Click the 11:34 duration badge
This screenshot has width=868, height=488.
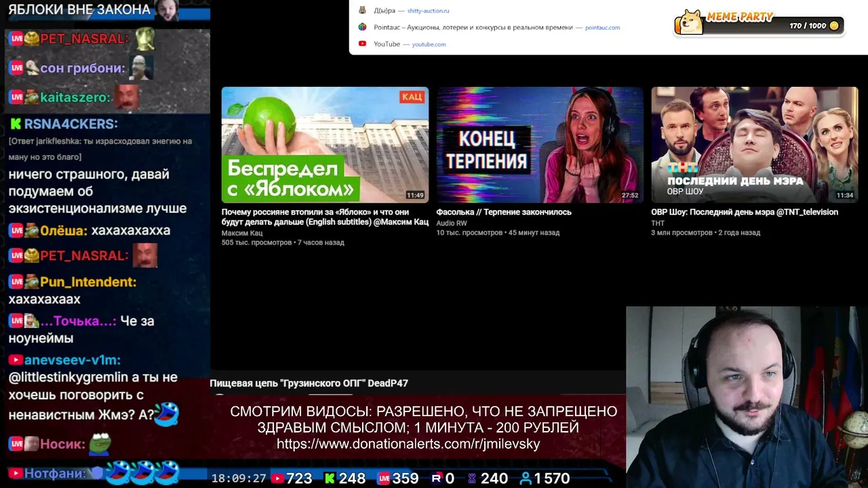tap(845, 195)
